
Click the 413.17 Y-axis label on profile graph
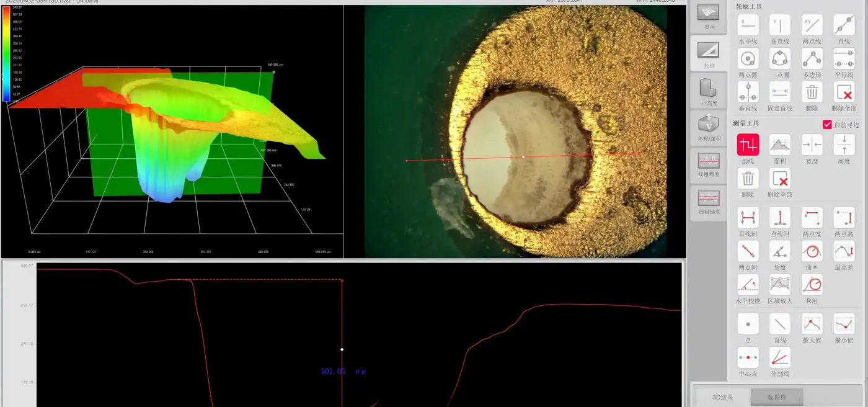(27, 305)
